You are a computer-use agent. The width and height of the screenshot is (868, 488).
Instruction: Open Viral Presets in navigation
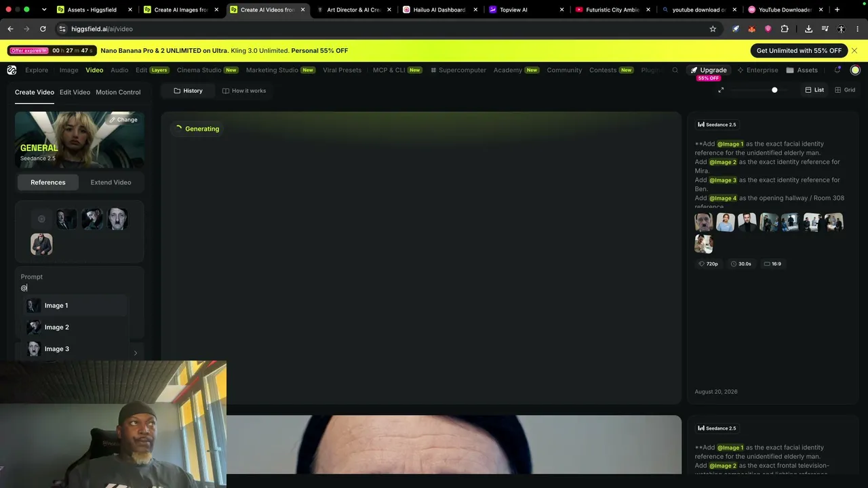342,70
